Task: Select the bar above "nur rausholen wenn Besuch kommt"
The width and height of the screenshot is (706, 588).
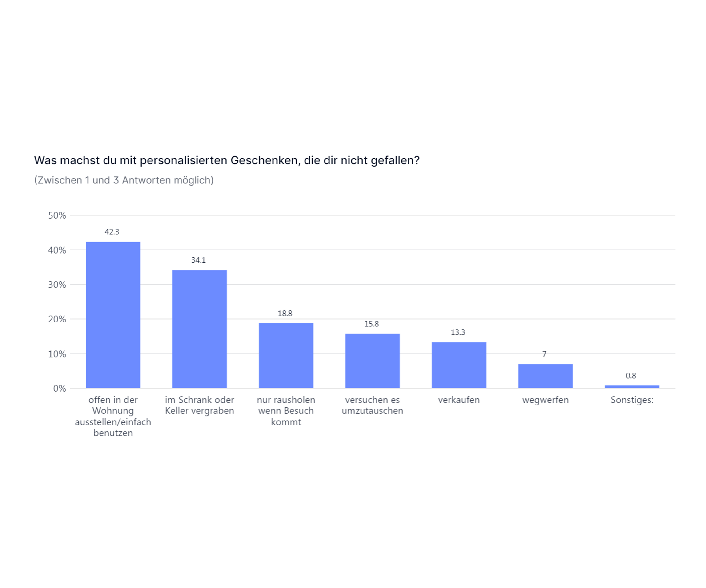Action: (x=286, y=355)
